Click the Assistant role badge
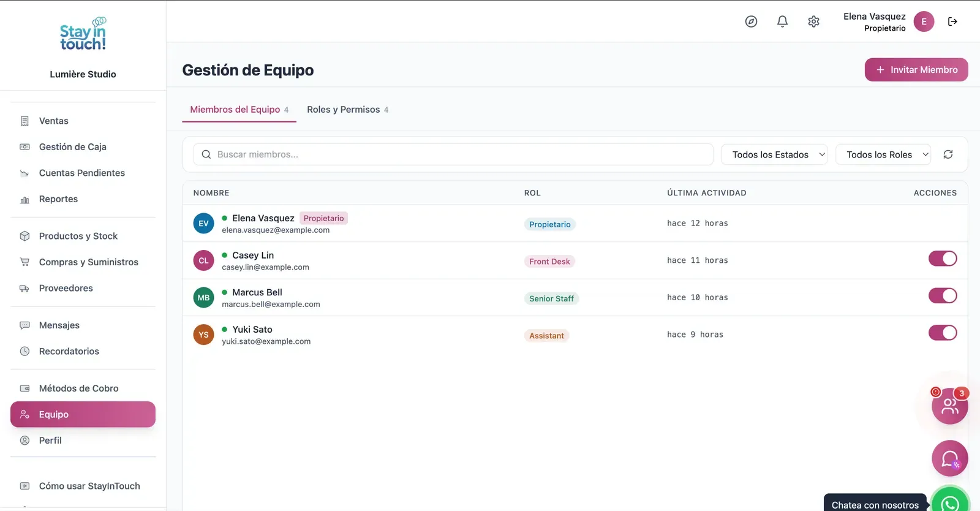 546,336
